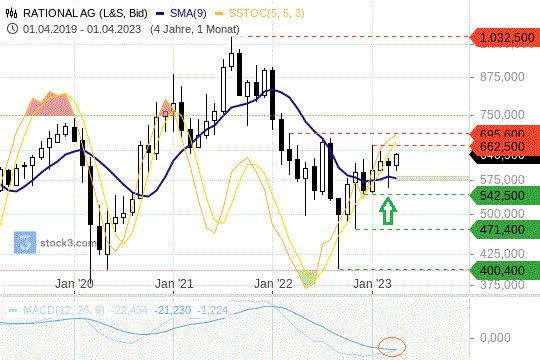Image resolution: width=540 pixels, height=360 pixels.
Task: Click the 500,000 price axis label
Action: point(502,214)
